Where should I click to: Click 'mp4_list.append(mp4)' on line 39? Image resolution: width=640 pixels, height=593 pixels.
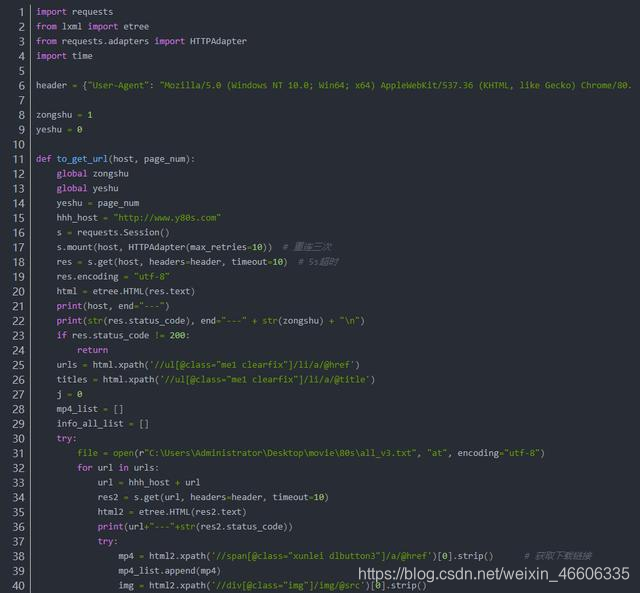(169, 571)
